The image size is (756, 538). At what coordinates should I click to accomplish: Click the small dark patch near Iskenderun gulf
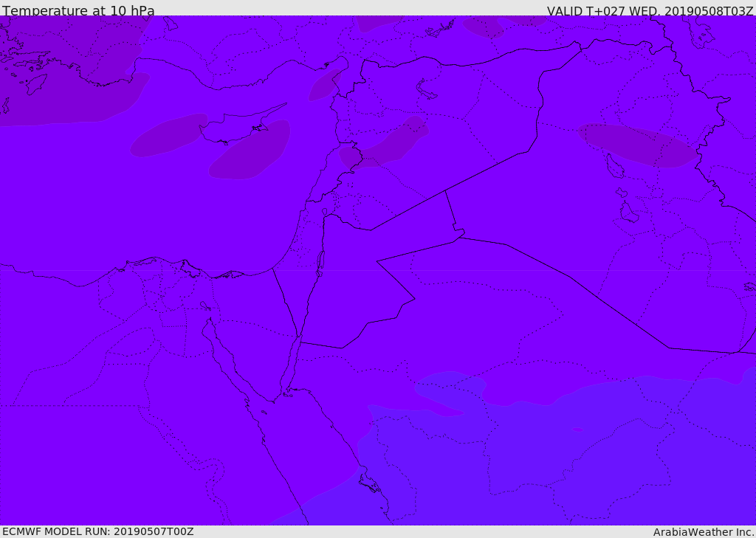tap(325, 86)
